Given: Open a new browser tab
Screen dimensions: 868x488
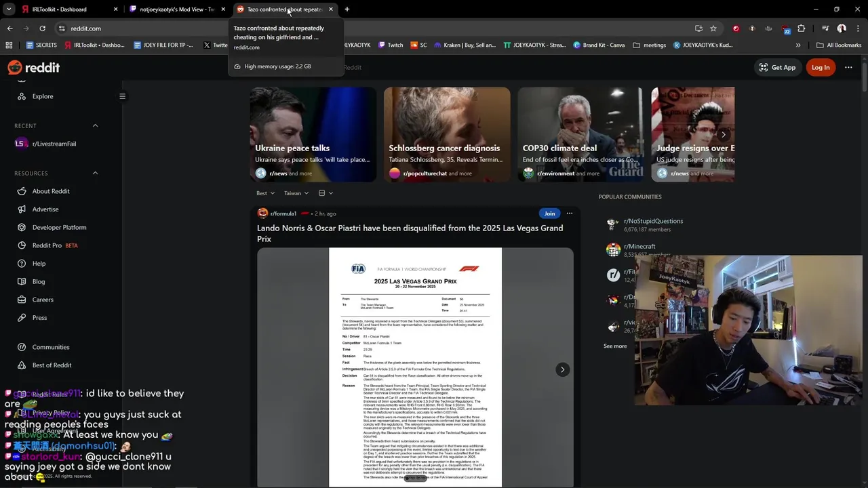Looking at the screenshot, I should click(x=347, y=9).
